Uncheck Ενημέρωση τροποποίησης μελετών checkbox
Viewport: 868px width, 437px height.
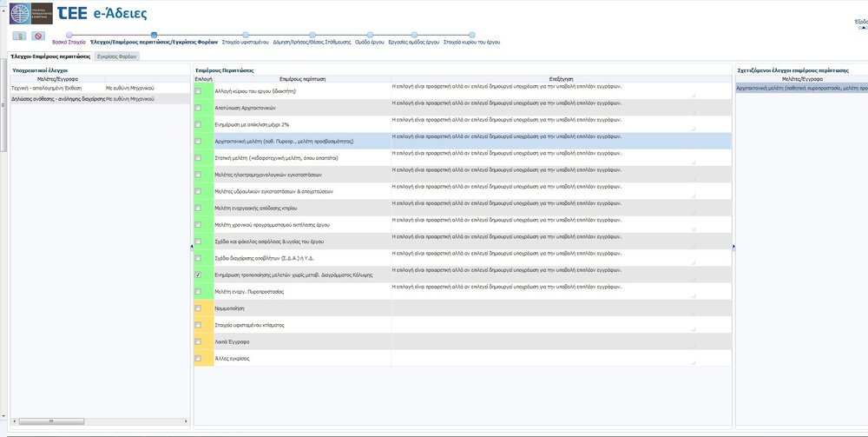pos(198,275)
